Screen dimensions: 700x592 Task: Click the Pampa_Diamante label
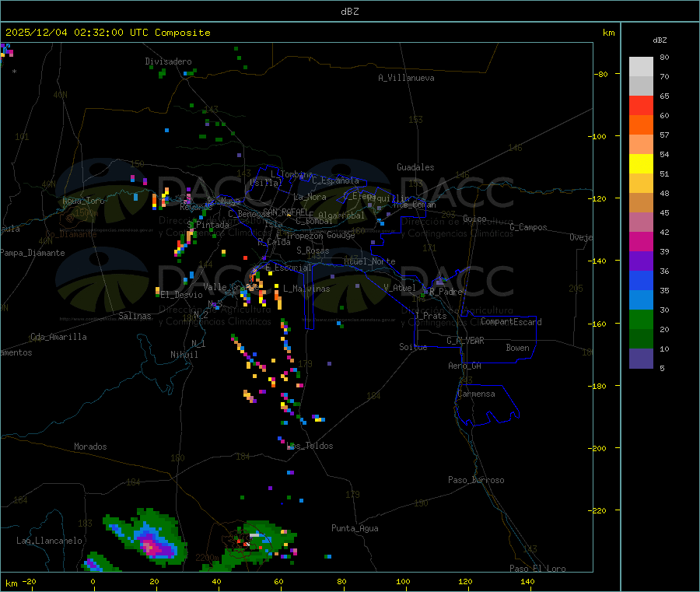[x=33, y=253]
